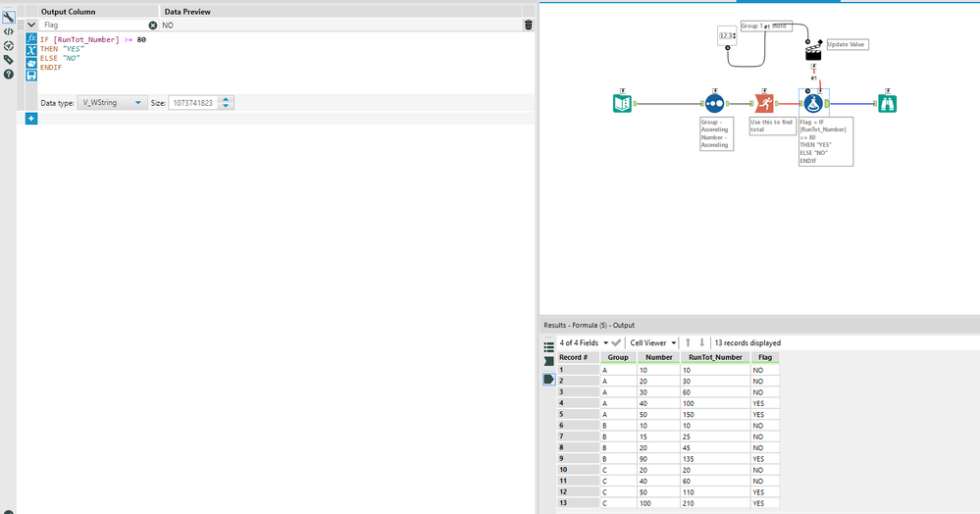Click the 'Use this to find total' annotation
Image resolution: width=980 pixels, height=514 pixels.
coord(772,126)
